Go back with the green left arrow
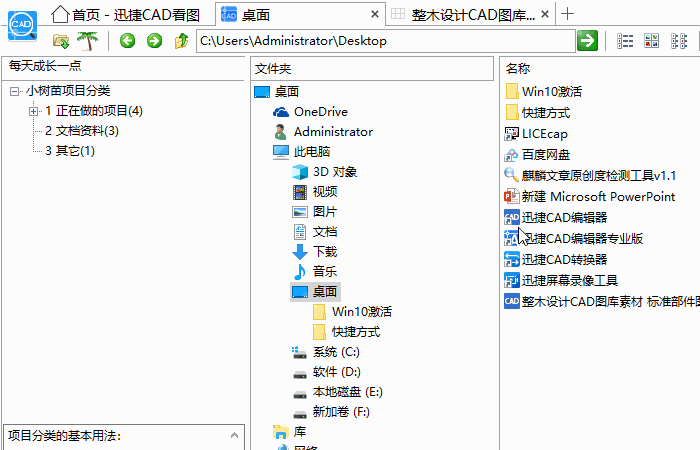The image size is (700, 450). click(127, 41)
